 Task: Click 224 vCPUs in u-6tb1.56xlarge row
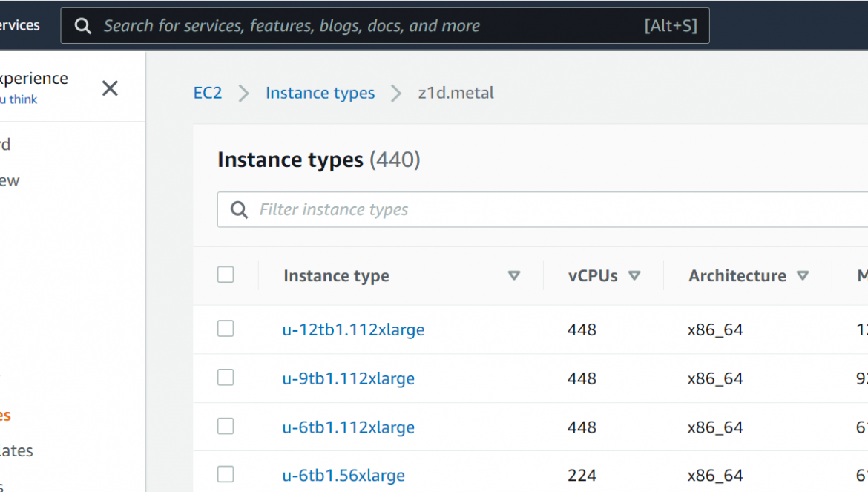pyautogui.click(x=582, y=475)
